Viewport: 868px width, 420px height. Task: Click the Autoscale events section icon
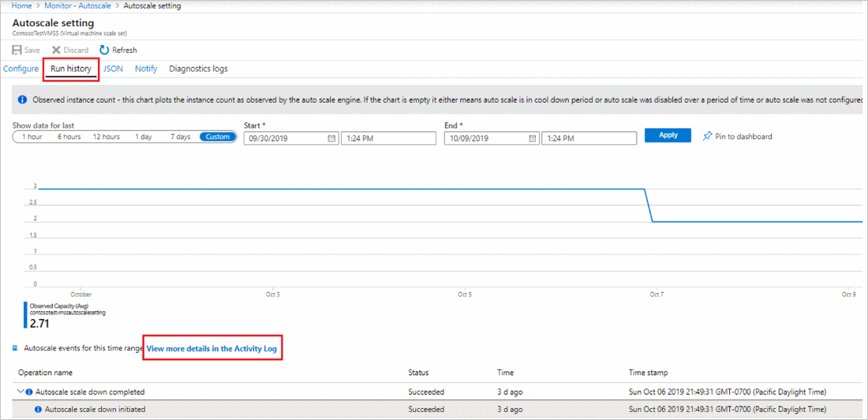[x=15, y=348]
